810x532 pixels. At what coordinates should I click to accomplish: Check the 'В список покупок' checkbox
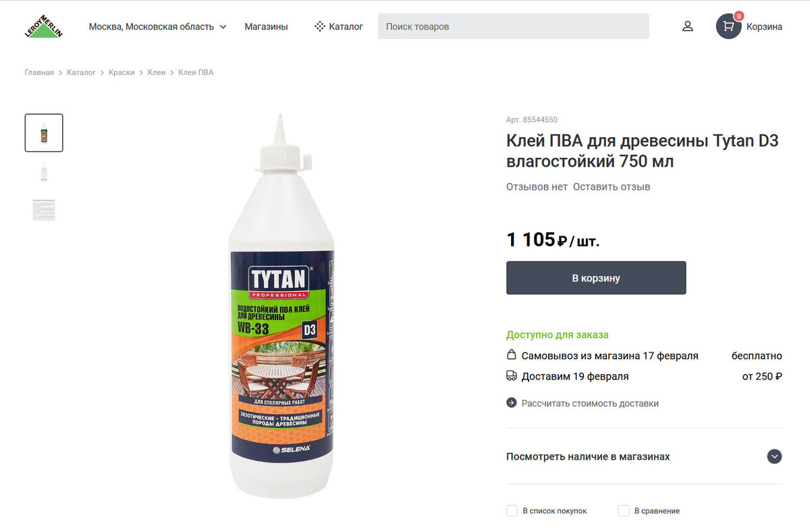click(x=512, y=511)
